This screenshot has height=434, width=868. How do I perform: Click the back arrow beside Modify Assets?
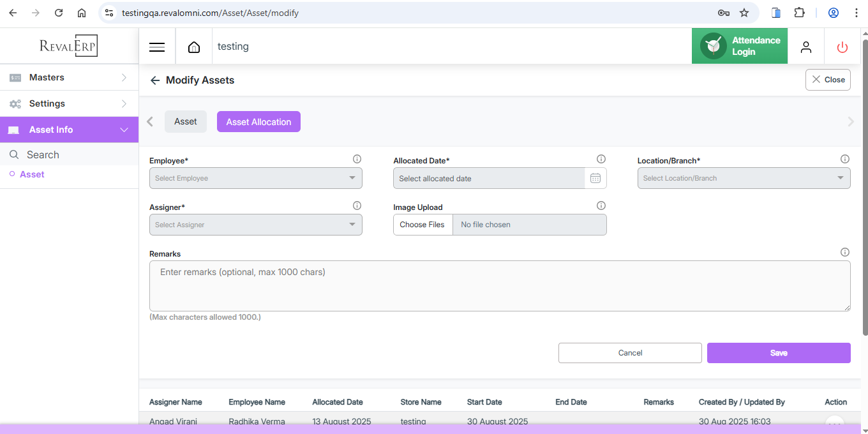154,80
